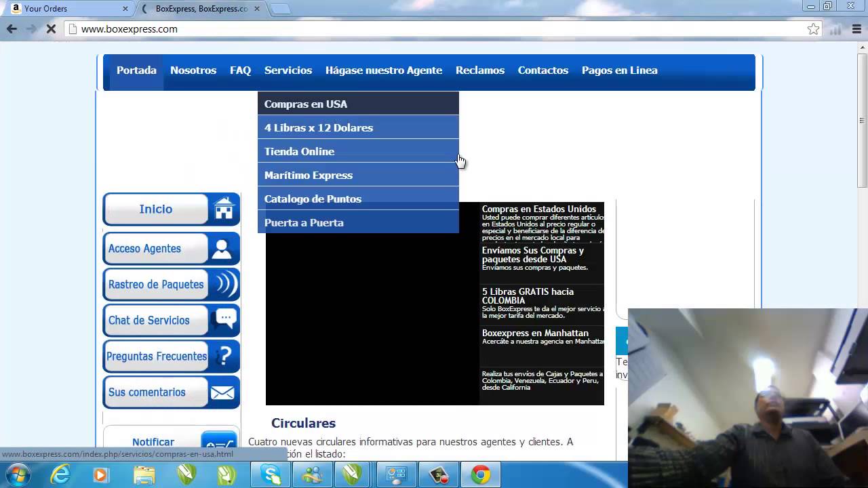Expand the Servicios menu
This screenshot has height=488, width=868.
point(288,70)
